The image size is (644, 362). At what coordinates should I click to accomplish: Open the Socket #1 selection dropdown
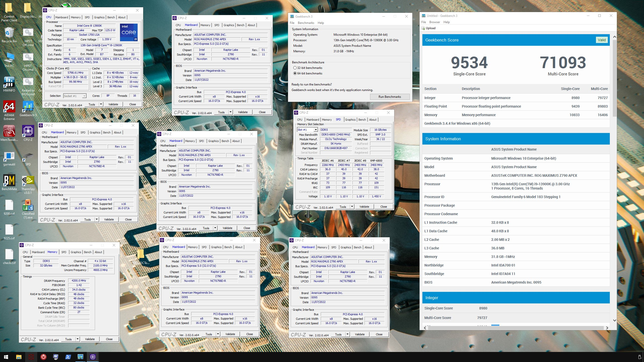click(x=84, y=96)
